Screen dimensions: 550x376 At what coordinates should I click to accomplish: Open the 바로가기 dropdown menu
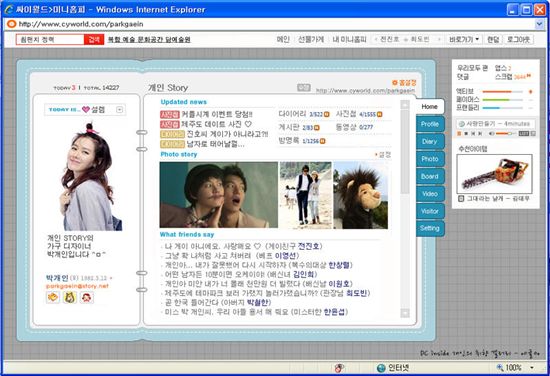pyautogui.click(x=464, y=39)
